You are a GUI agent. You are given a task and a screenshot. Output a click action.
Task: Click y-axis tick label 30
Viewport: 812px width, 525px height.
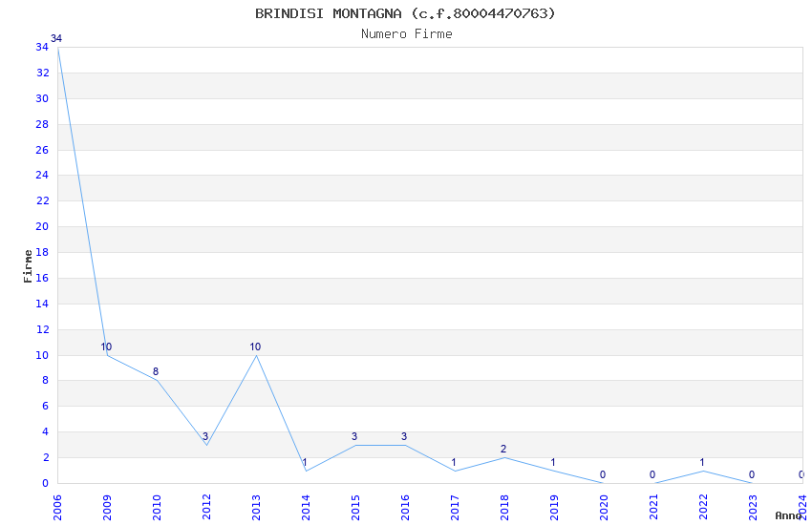[x=42, y=98]
